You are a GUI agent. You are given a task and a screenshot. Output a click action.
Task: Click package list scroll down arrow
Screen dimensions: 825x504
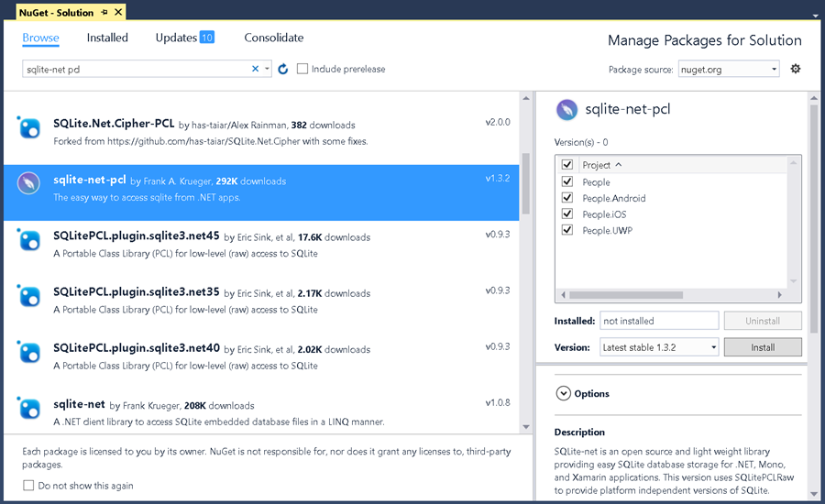click(x=525, y=427)
